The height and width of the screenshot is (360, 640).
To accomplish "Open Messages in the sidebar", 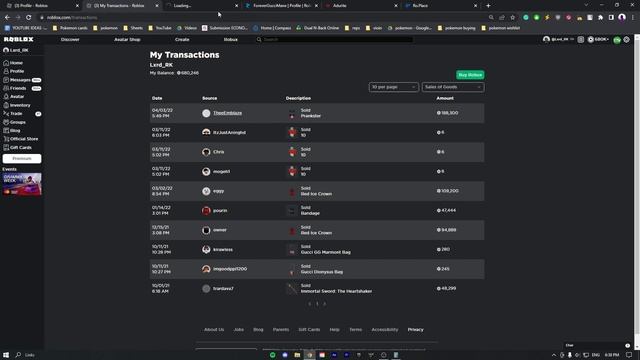I will (22, 80).
